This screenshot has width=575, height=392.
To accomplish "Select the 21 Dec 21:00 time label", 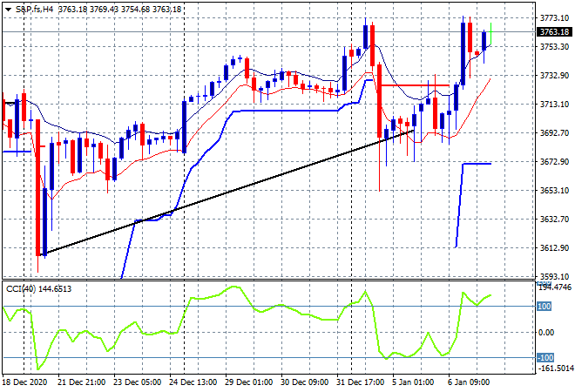I will click(x=81, y=382).
